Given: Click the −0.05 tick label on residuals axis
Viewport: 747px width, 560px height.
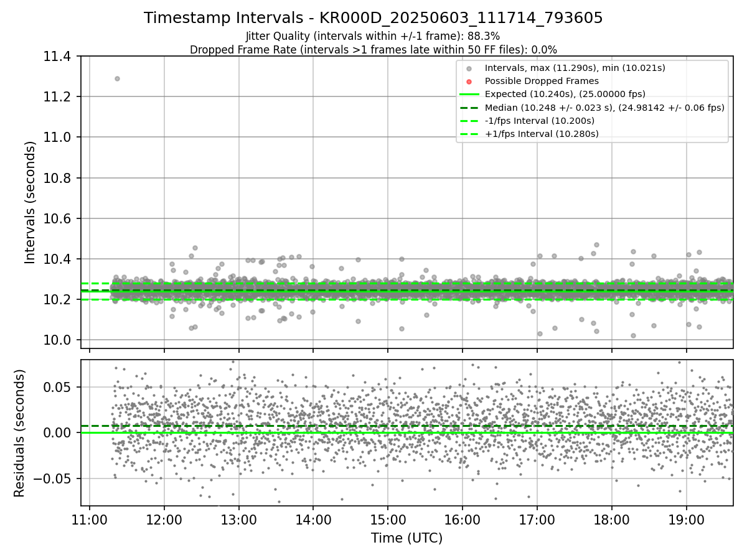Looking at the screenshot, I should click(53, 478).
